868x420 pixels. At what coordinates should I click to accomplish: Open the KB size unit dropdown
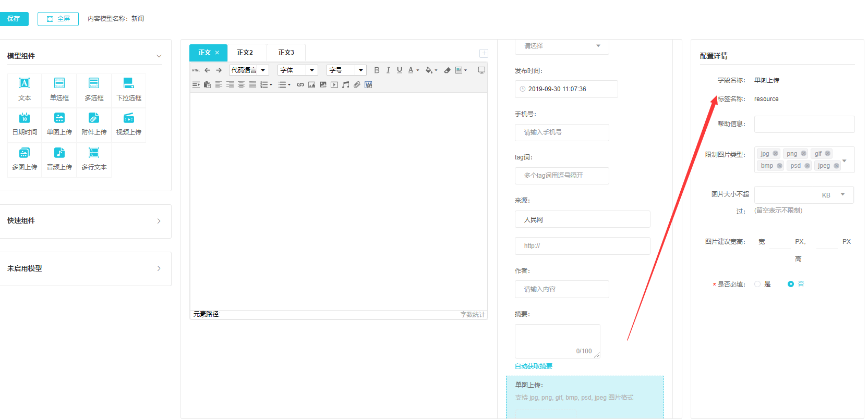[834, 195]
